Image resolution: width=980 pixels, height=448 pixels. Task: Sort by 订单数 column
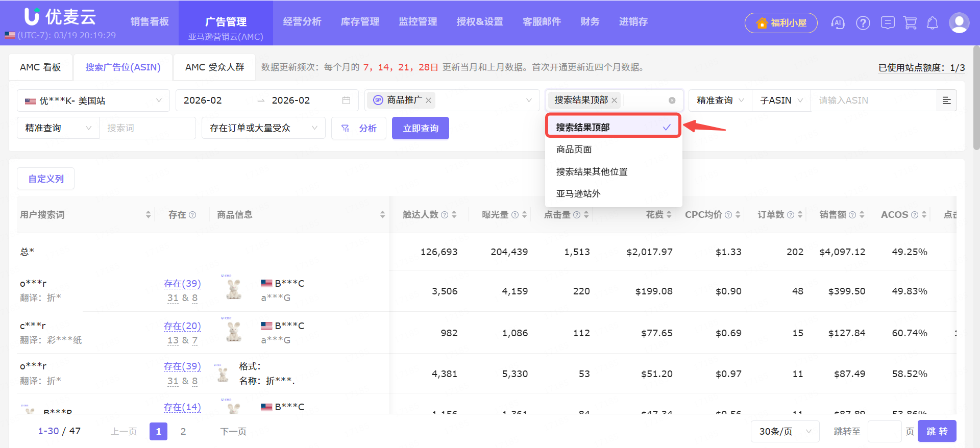click(800, 215)
